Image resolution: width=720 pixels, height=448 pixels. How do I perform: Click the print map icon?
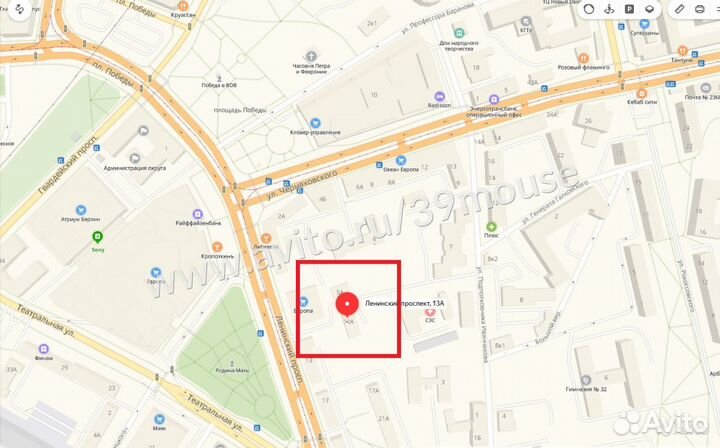[700, 9]
